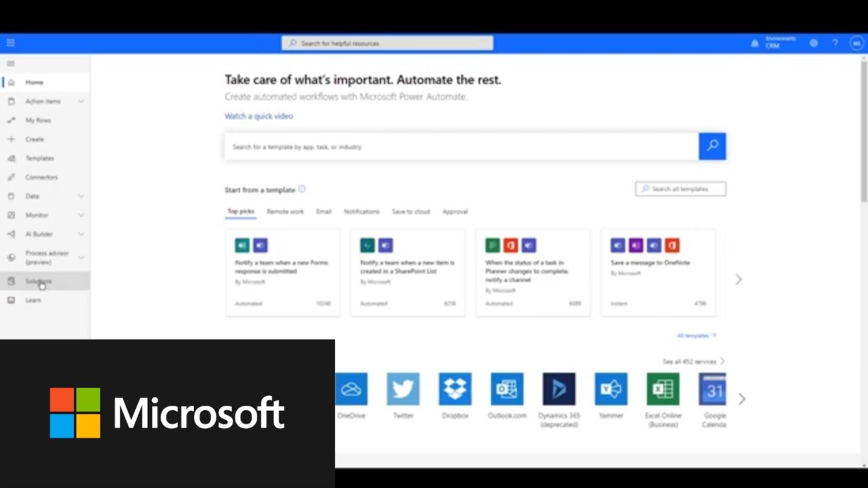Expand the Action items chevron
This screenshot has width=868, height=488.
click(x=81, y=101)
